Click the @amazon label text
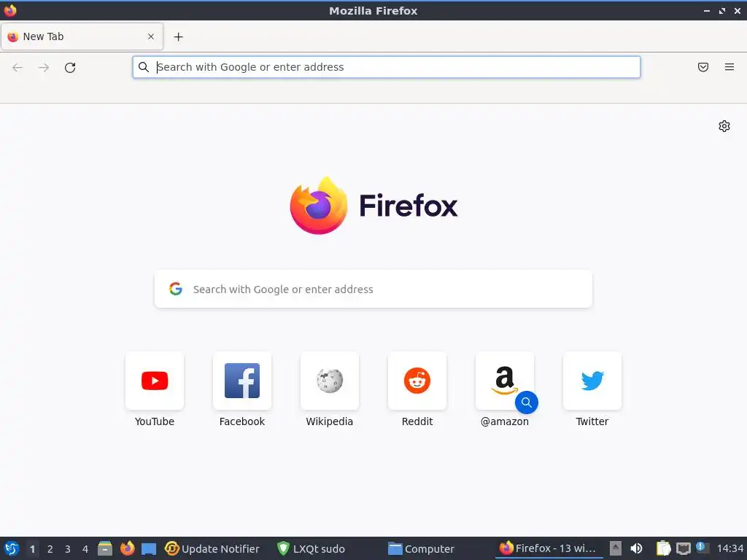Image resolution: width=747 pixels, height=560 pixels. click(505, 421)
